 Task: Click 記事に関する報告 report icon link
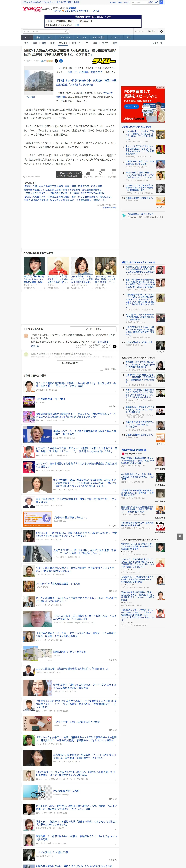tap(31, 176)
